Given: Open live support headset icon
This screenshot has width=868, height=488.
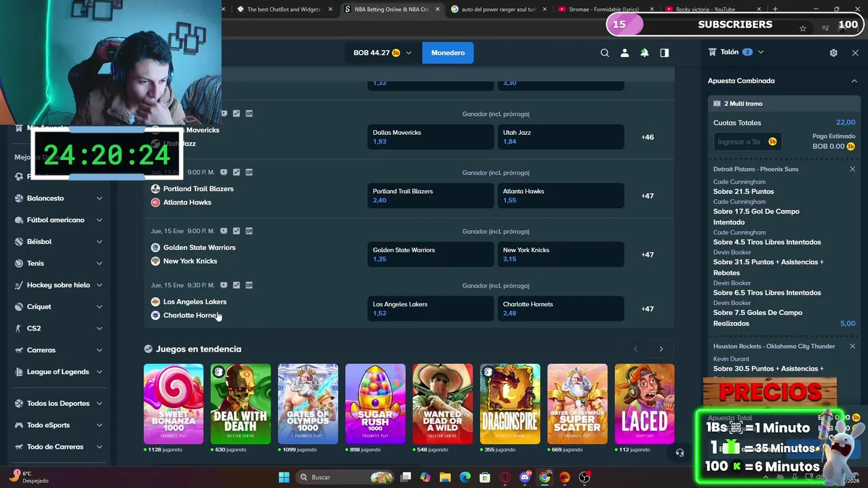Looking at the screenshot, I should [679, 453].
